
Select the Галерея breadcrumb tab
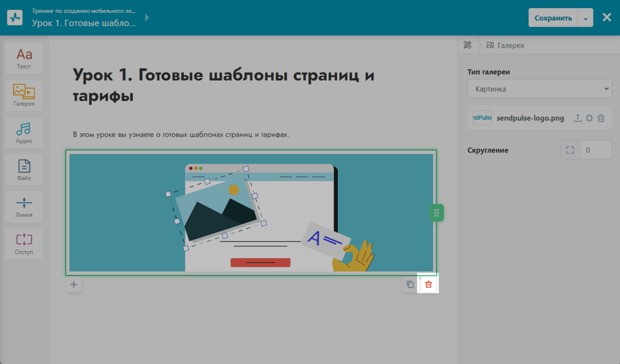coord(506,45)
